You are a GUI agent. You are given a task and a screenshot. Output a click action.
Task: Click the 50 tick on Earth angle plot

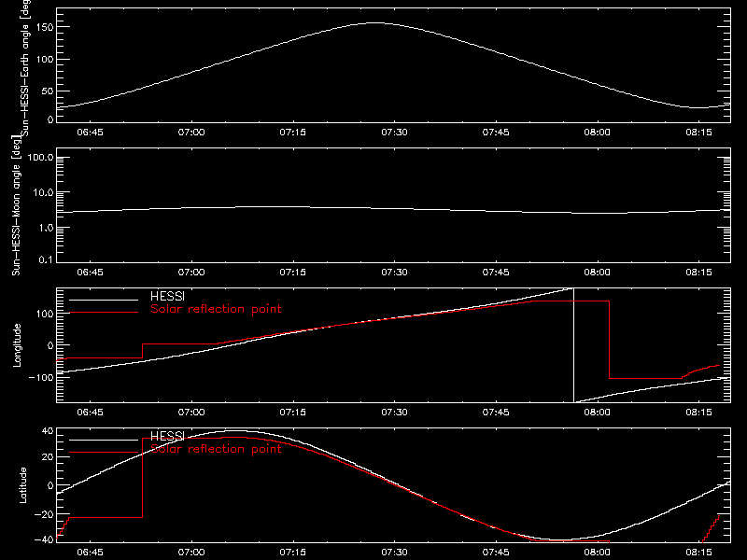48,91
